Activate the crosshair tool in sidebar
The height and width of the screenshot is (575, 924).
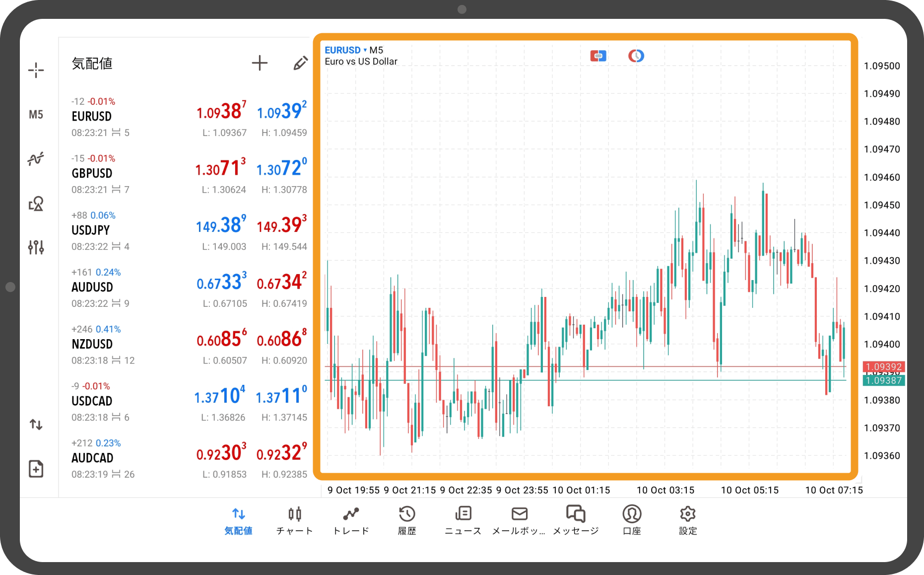click(36, 71)
